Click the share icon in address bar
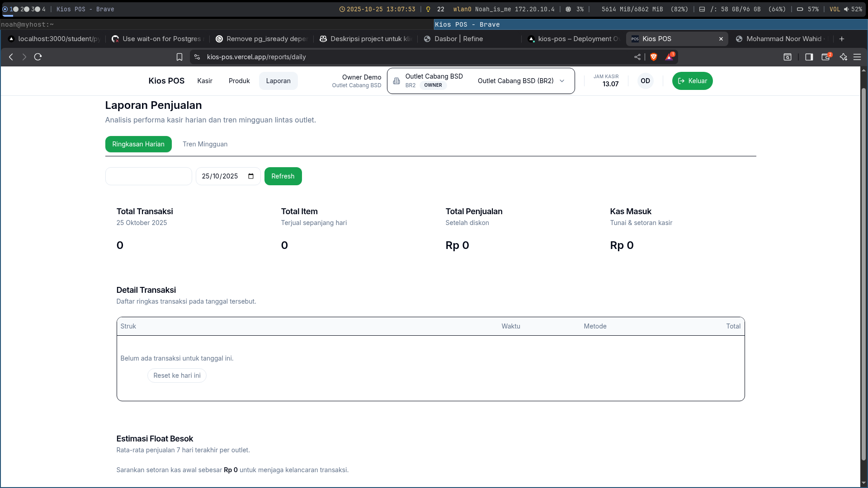The width and height of the screenshot is (868, 488). click(x=637, y=57)
